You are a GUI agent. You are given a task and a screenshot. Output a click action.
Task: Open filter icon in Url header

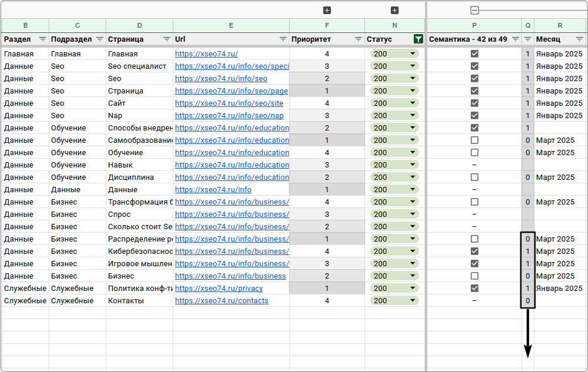283,39
